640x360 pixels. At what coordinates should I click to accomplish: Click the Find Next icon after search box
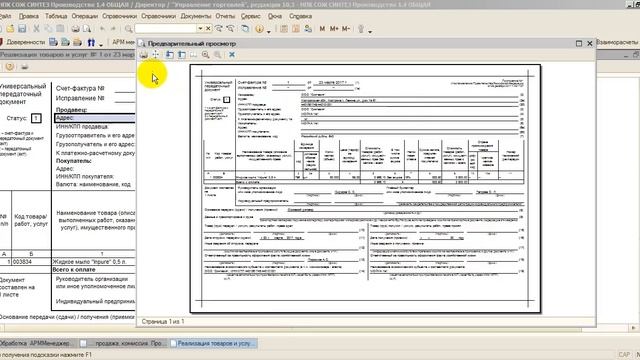[x=219, y=29]
